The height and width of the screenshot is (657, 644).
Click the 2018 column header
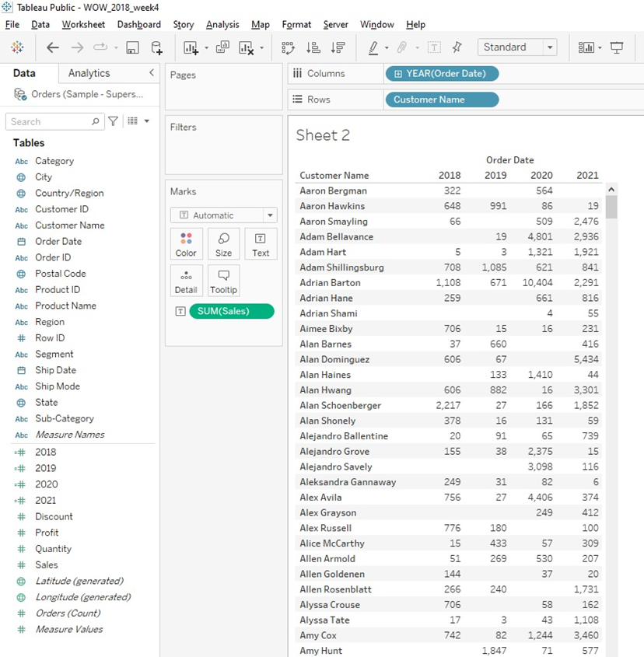[x=450, y=175]
